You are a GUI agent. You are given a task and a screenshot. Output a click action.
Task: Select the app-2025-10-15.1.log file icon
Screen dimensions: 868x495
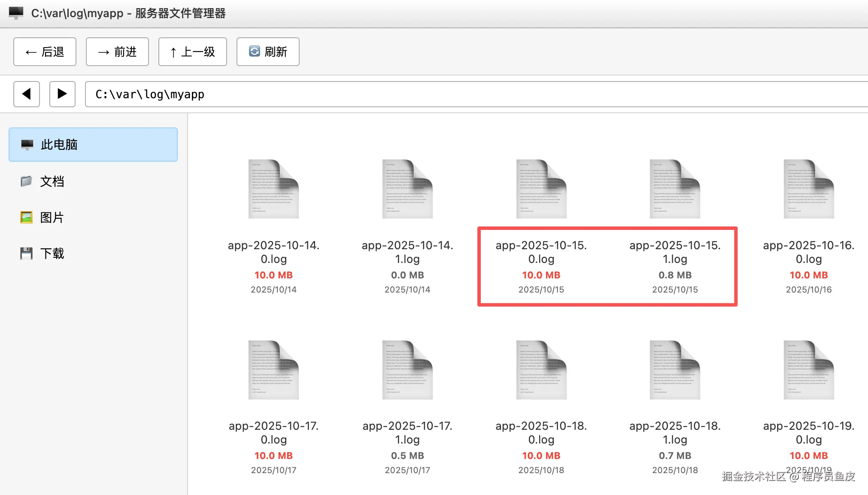(675, 189)
